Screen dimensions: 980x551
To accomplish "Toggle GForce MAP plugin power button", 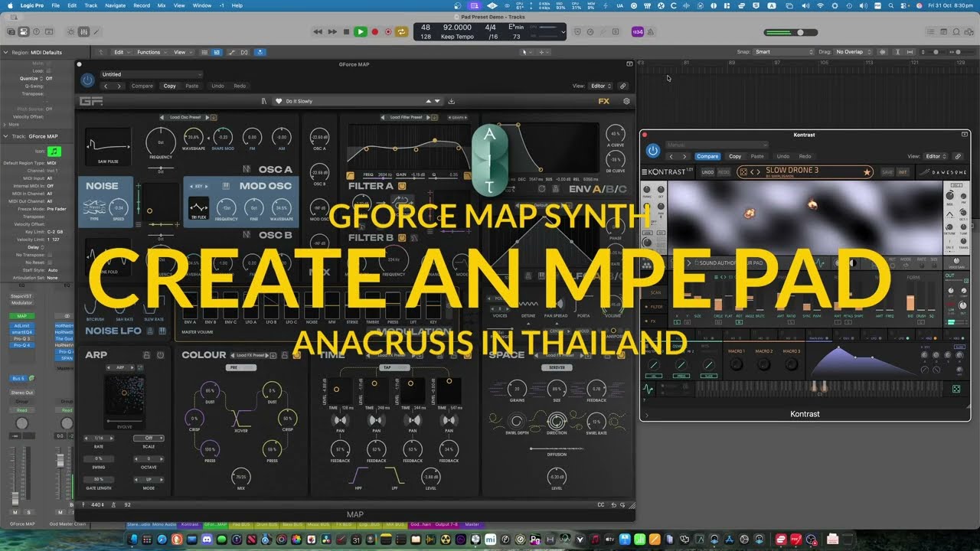I will tap(87, 80).
